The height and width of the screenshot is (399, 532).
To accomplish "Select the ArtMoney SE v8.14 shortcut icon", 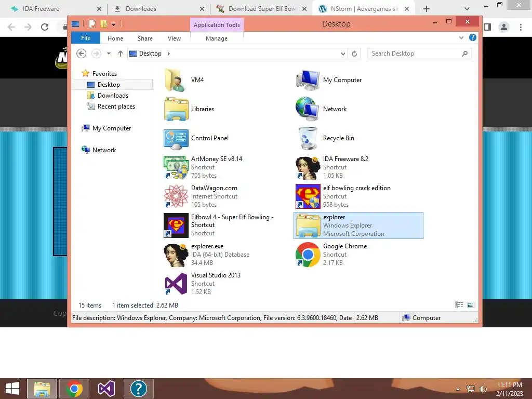I will point(176,168).
